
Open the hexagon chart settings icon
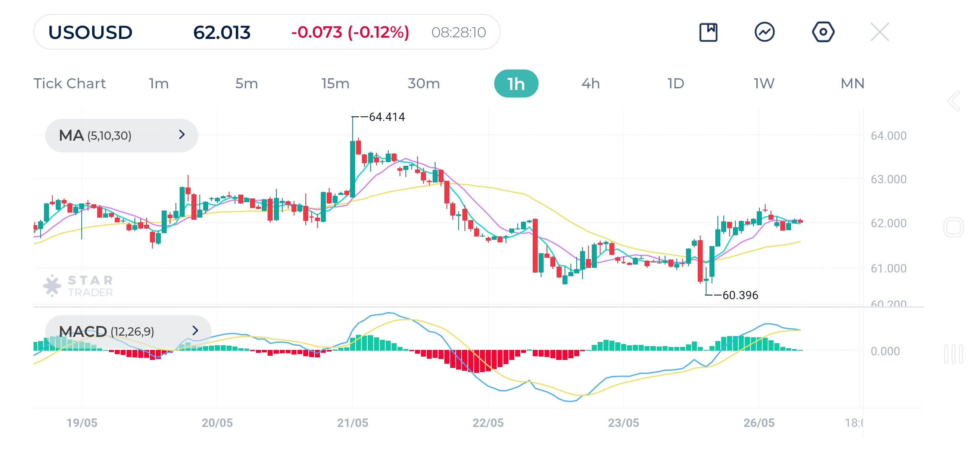(823, 32)
